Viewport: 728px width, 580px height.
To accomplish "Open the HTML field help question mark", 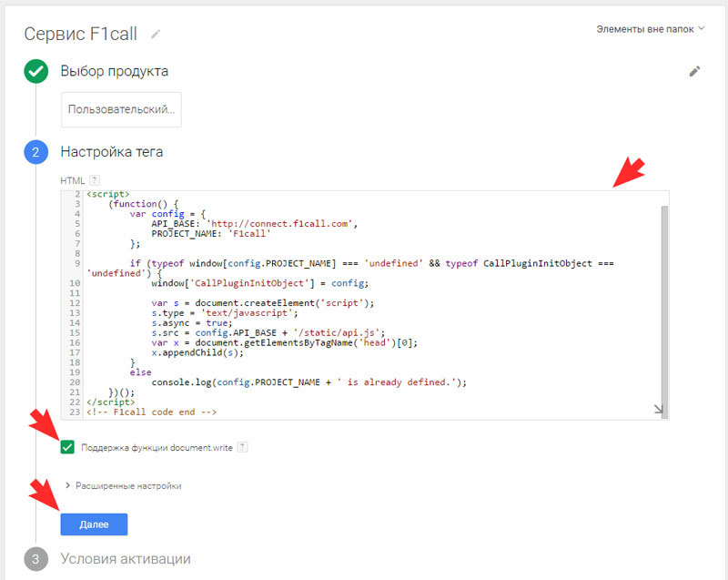I will click(95, 180).
